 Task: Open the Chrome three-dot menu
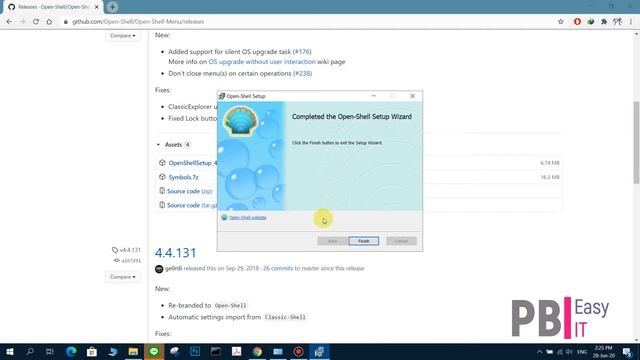click(631, 22)
